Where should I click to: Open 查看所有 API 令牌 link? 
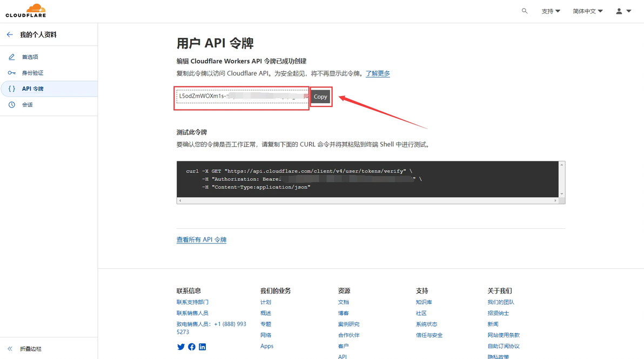[x=201, y=240]
